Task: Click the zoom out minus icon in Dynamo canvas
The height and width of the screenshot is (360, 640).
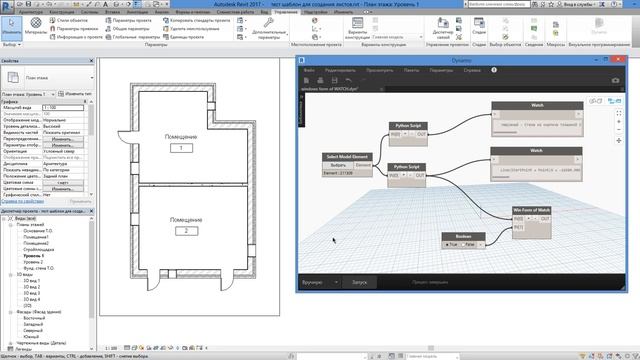Action: pyautogui.click(x=619, y=130)
